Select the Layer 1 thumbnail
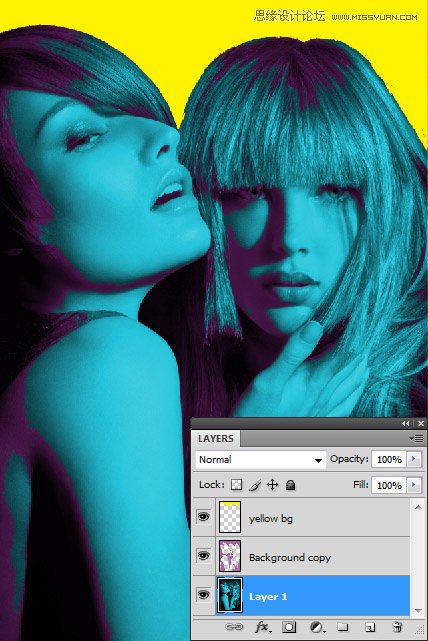The image size is (428, 641). (230, 595)
